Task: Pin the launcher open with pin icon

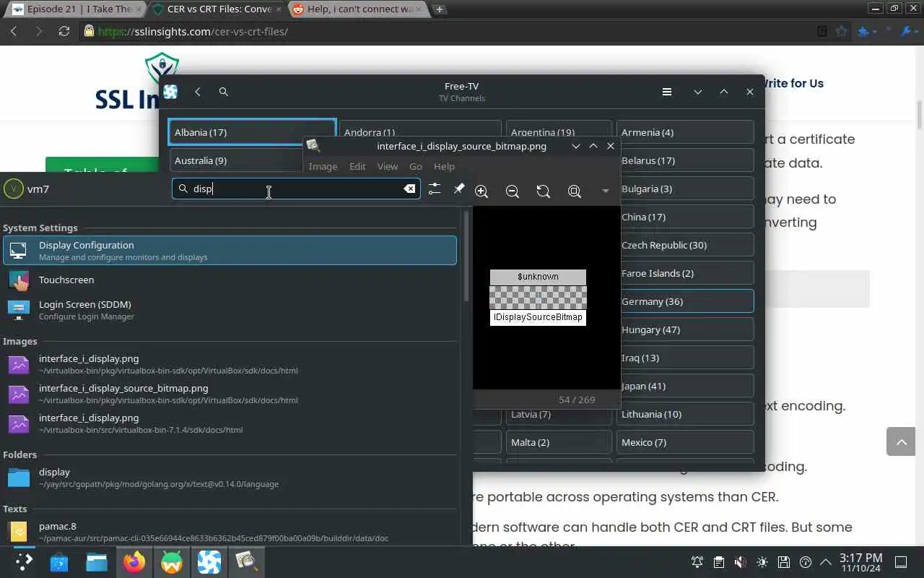Action: pyautogui.click(x=458, y=189)
